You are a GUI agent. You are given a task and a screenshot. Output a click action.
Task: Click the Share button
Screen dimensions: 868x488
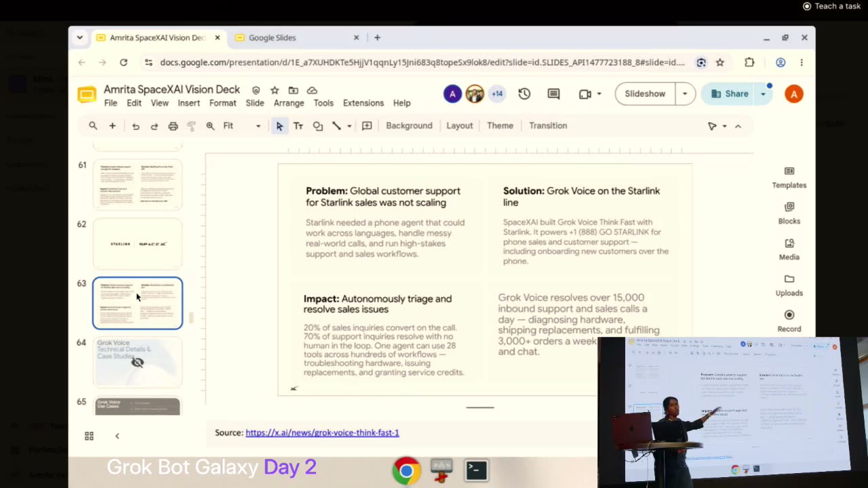point(730,94)
